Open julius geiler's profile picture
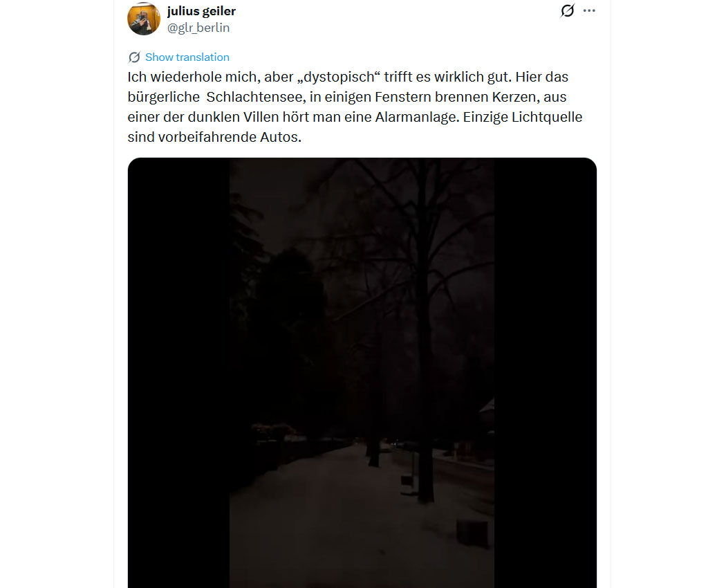Image resolution: width=726 pixels, height=588 pixels. click(144, 19)
